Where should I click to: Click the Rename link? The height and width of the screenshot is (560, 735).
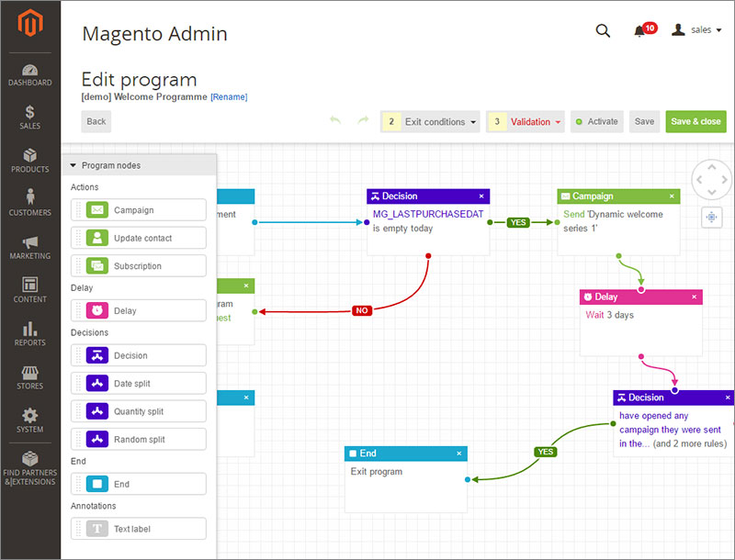(229, 97)
